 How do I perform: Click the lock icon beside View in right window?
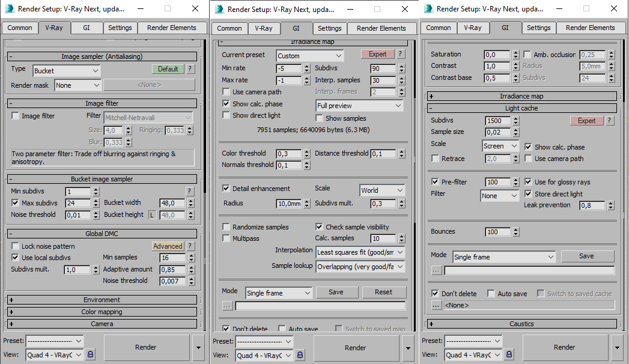pos(509,355)
